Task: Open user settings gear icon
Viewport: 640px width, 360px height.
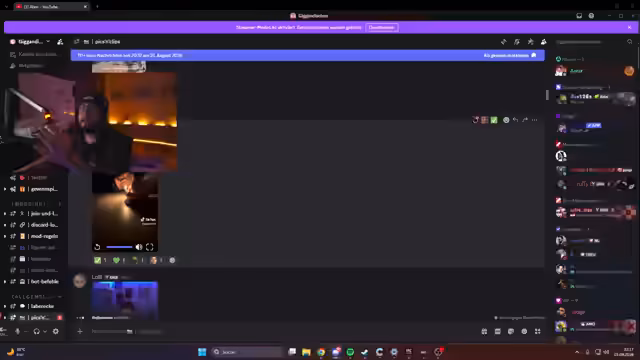Action: point(56,331)
